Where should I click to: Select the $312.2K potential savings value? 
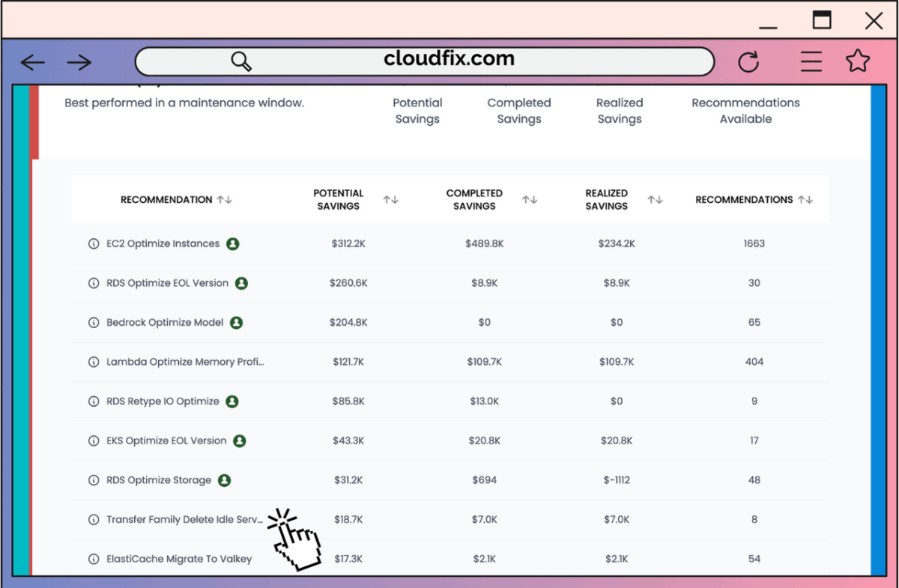pos(348,244)
